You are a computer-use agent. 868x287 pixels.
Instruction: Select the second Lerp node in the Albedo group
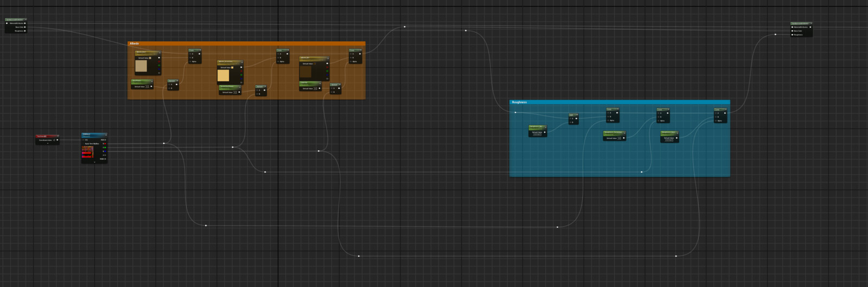point(283,56)
